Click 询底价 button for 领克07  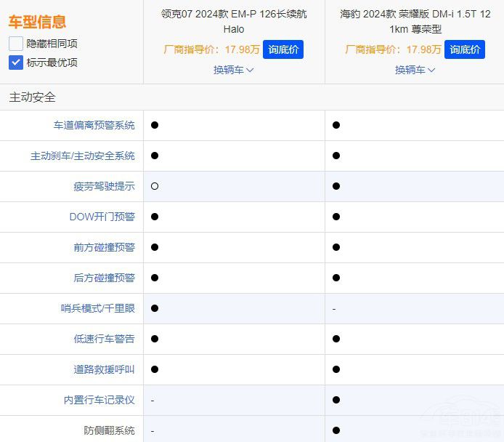pos(283,49)
